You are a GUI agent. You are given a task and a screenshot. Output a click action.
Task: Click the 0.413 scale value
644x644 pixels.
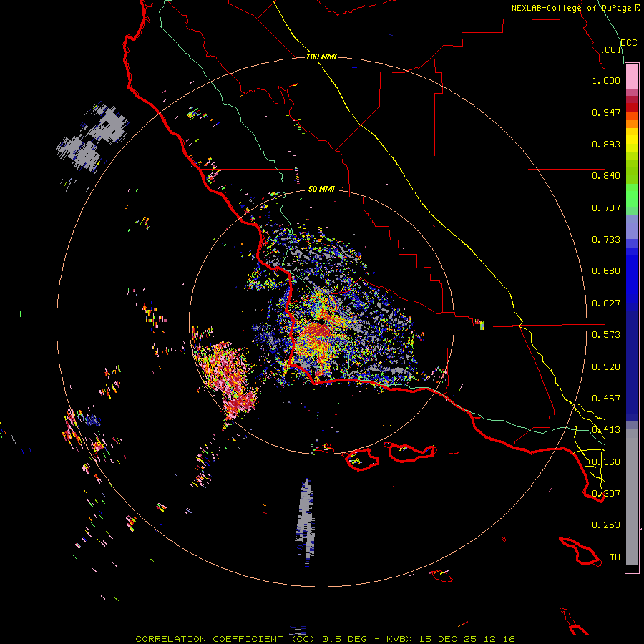tap(606, 430)
